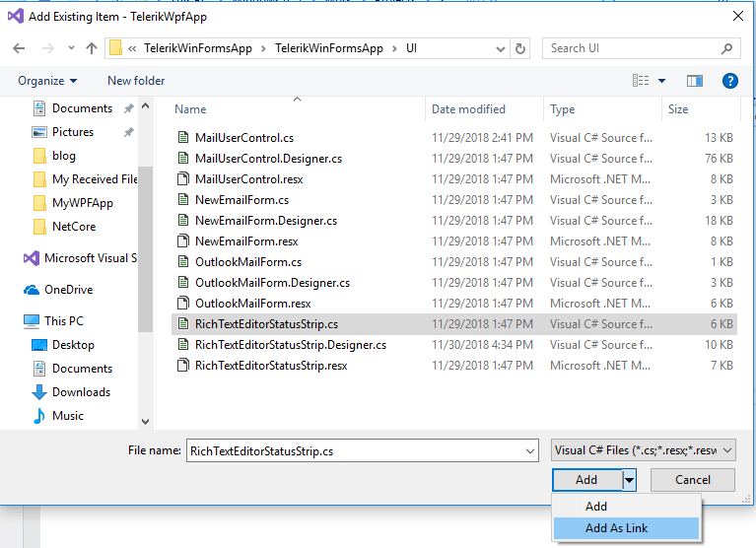Change view layout icon

pos(641,81)
